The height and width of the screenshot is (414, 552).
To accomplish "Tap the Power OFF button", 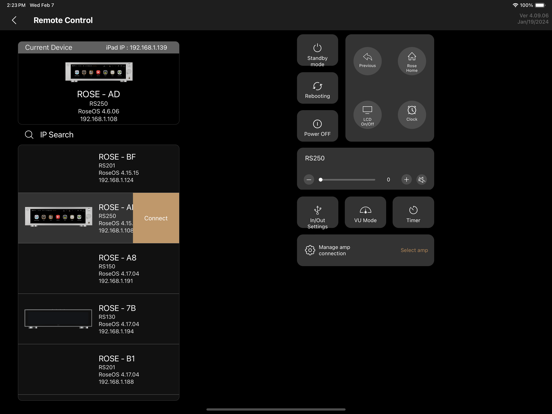I will [317, 126].
